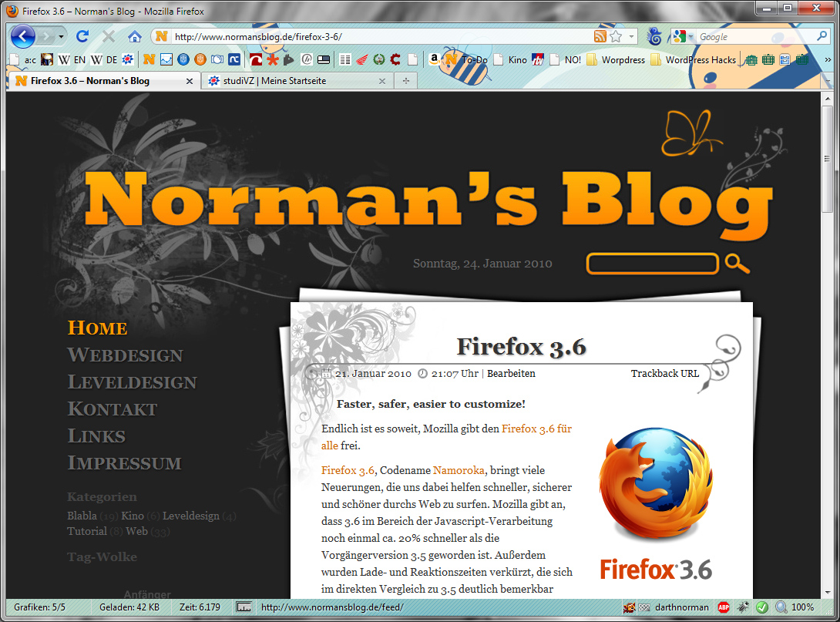This screenshot has height=622, width=840.
Task: Click the orange magnifier search icon on blog
Action: pos(738,264)
